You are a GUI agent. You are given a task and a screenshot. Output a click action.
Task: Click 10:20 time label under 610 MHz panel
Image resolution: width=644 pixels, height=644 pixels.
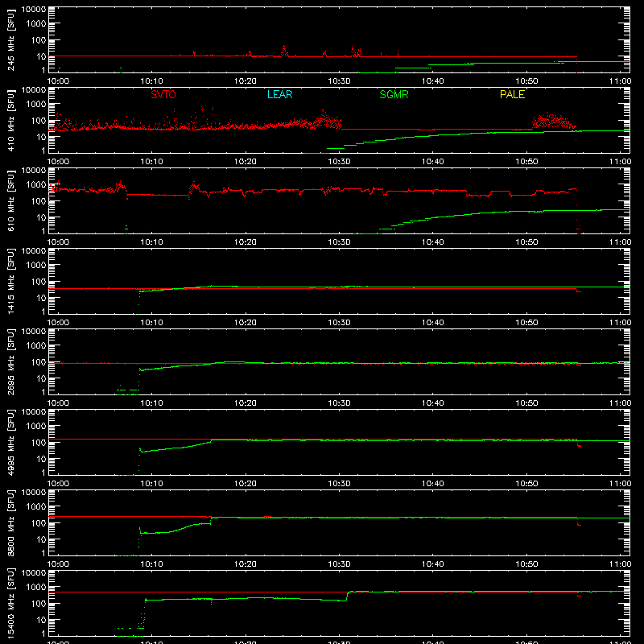pyautogui.click(x=246, y=242)
